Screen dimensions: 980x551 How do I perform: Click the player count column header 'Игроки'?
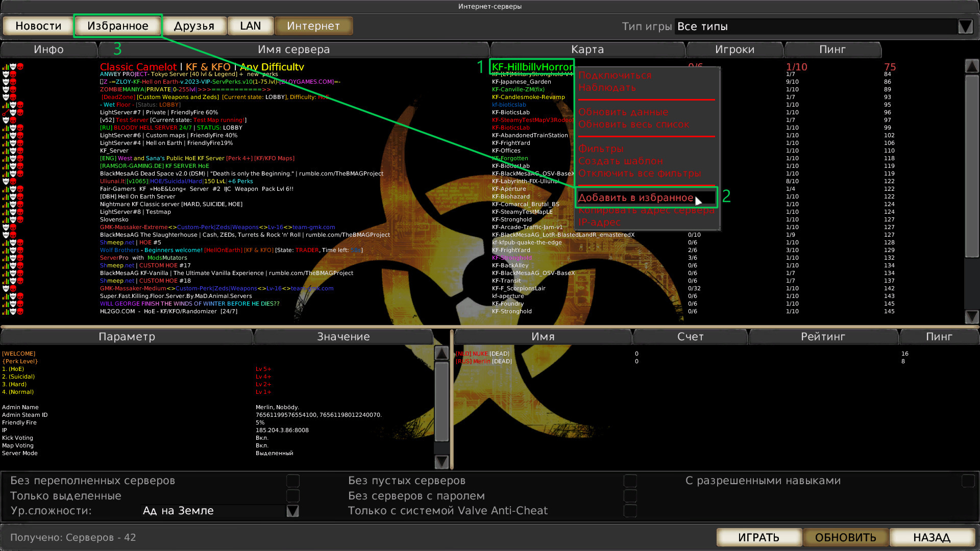pyautogui.click(x=734, y=49)
